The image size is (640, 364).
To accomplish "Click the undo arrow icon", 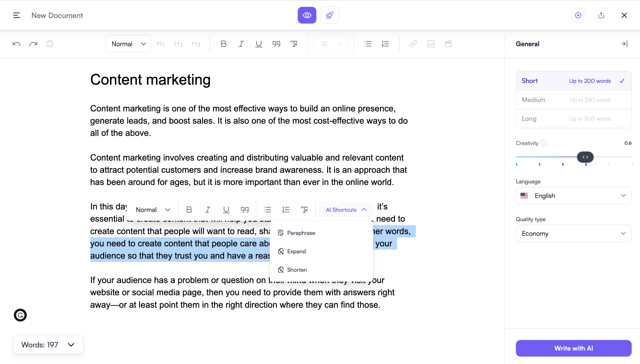I will click(17, 44).
